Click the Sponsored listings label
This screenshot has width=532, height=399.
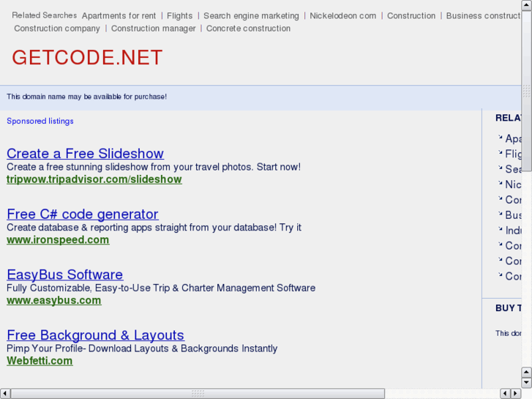tap(40, 122)
